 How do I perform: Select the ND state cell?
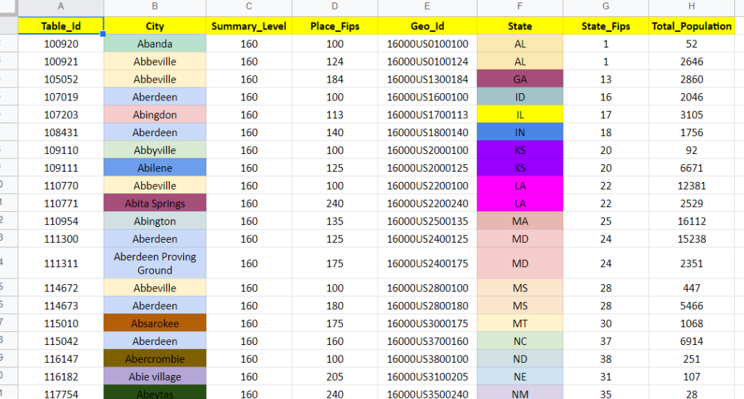point(520,359)
